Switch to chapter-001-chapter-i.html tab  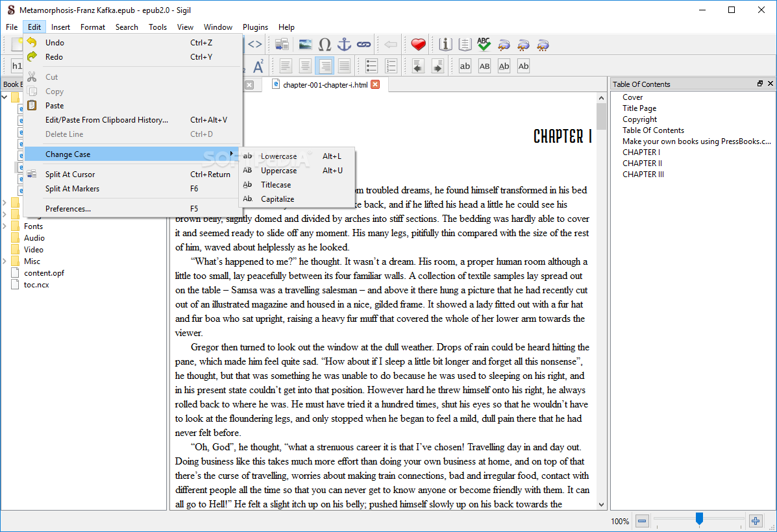click(x=325, y=85)
